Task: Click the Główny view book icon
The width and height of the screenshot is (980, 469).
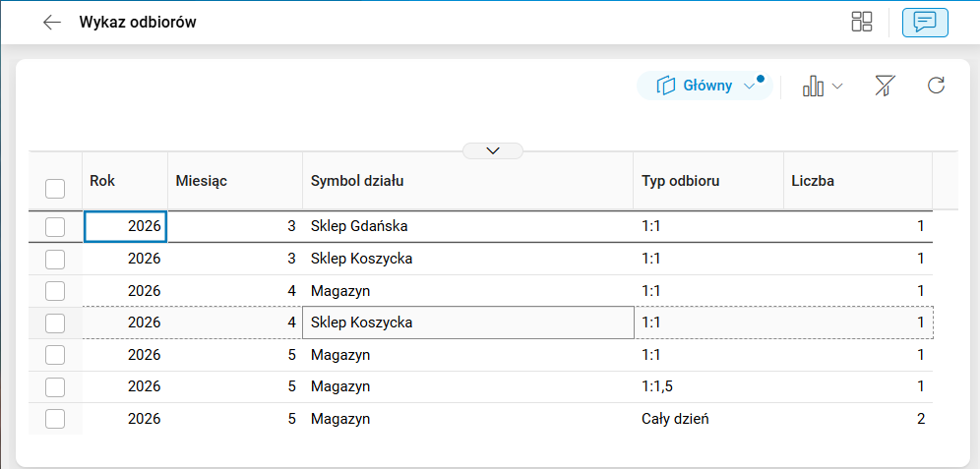Action: pyautogui.click(x=667, y=87)
